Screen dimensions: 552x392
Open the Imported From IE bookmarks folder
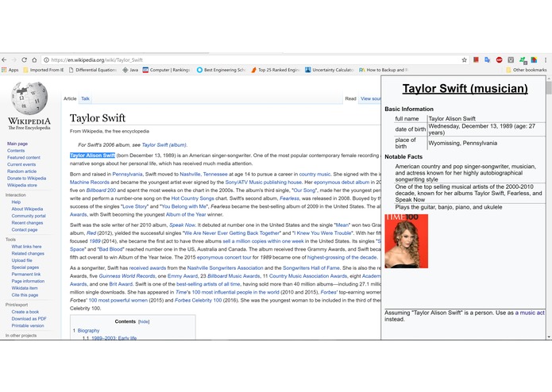(44, 70)
